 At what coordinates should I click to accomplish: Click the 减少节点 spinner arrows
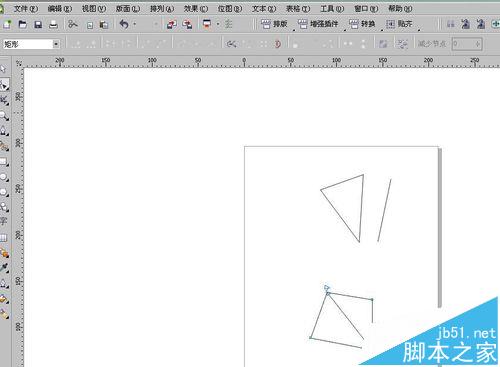pos(478,44)
